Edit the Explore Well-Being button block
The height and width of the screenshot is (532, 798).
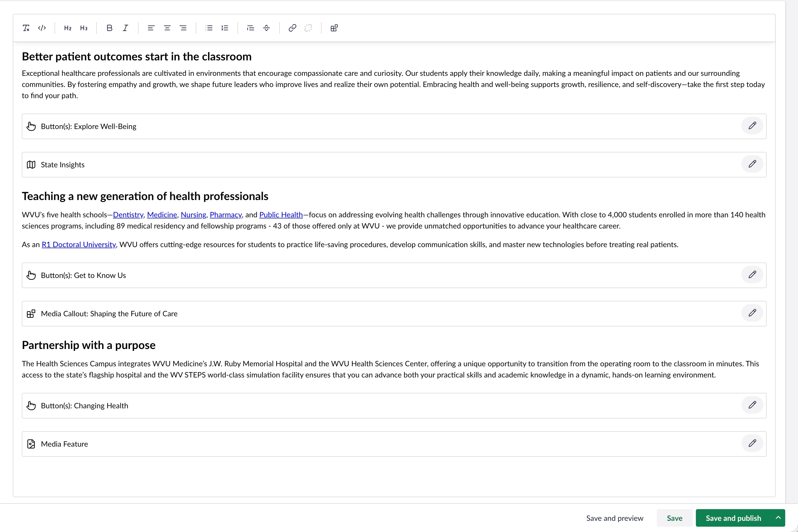coord(752,126)
